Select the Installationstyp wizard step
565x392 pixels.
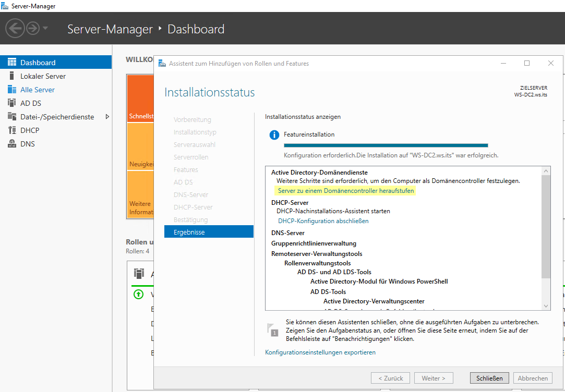[195, 132]
